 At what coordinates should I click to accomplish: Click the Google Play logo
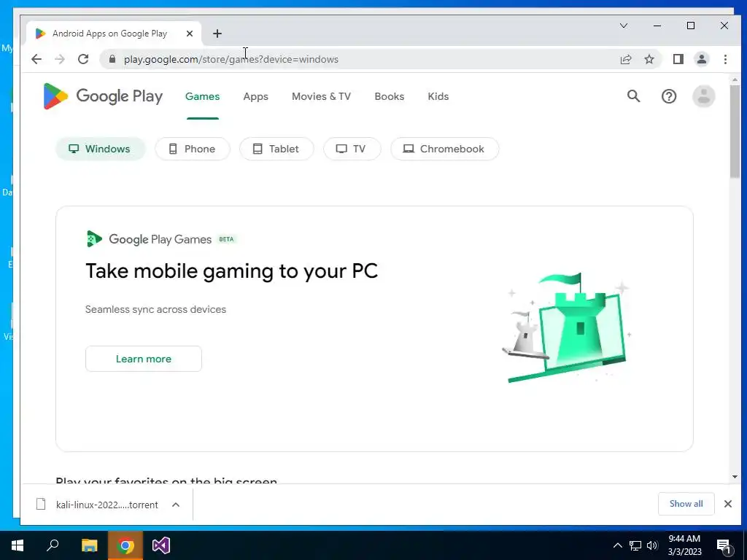(102, 96)
